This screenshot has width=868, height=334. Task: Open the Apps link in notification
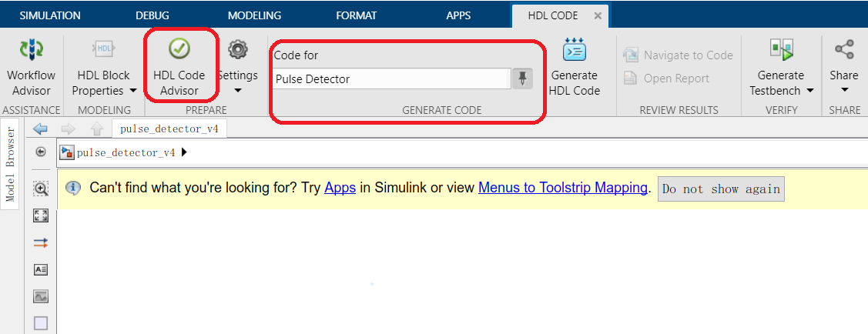pos(340,188)
